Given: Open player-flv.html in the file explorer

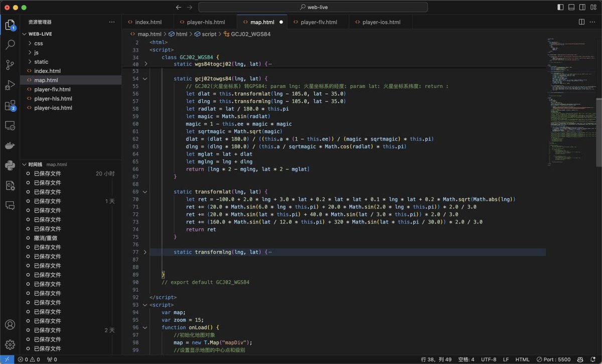Looking at the screenshot, I should pos(71,89).
